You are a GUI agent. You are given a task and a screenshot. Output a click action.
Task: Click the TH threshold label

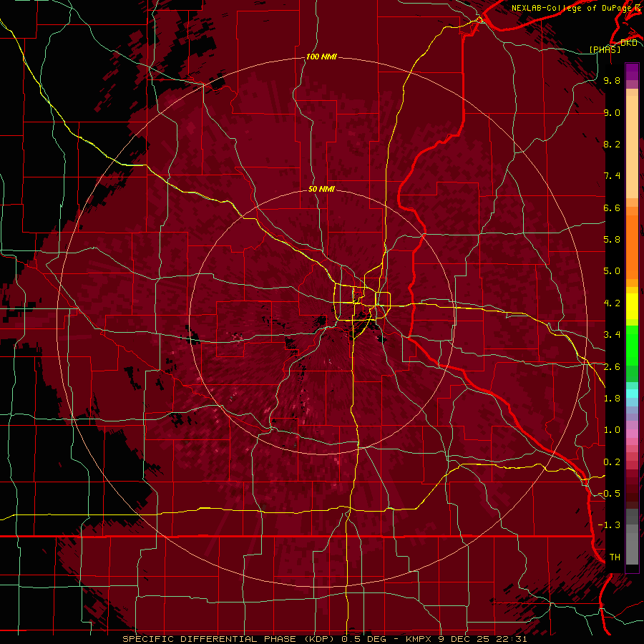pyautogui.click(x=615, y=557)
